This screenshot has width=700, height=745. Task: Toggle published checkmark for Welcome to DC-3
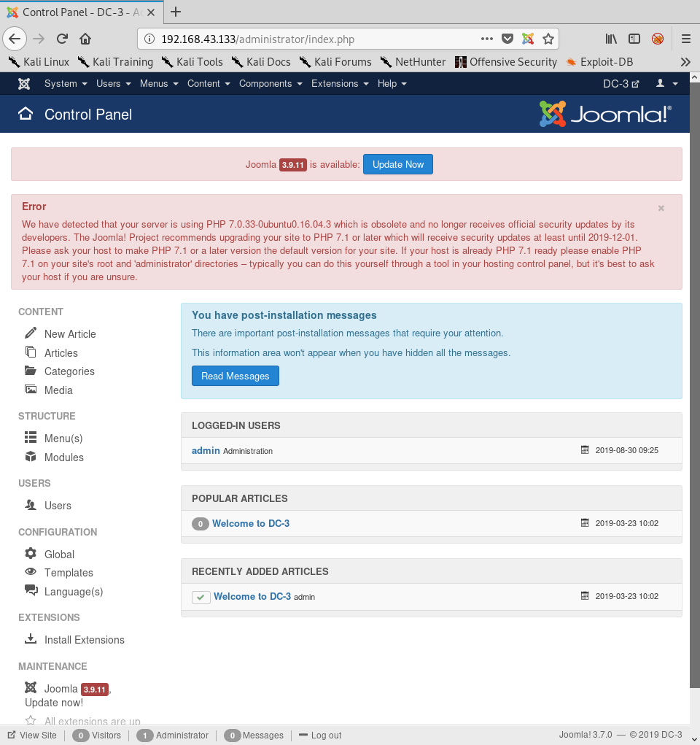(x=201, y=597)
